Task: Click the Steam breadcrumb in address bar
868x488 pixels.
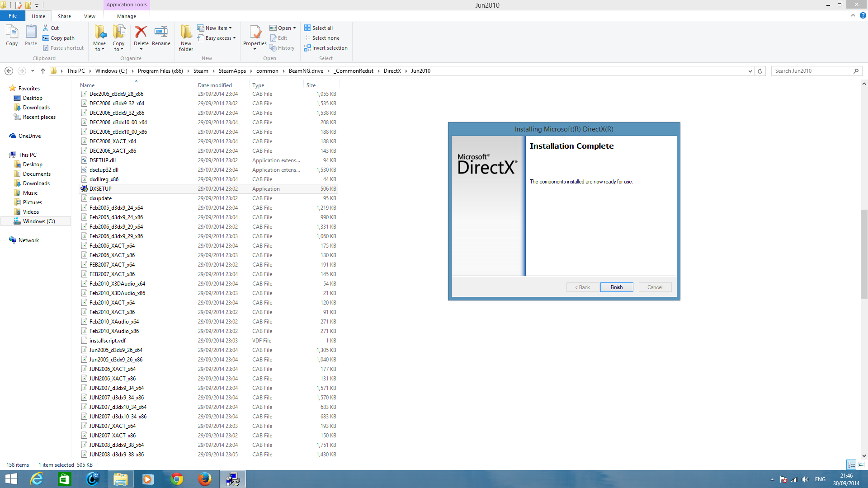Action: [201, 71]
